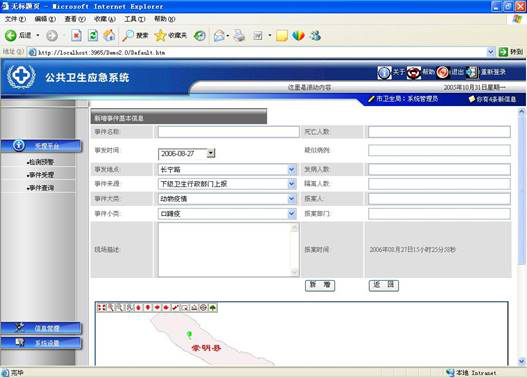Viewport: 527px width, 378px height.
Task: Open the 文件 menu
Action: click(15, 19)
